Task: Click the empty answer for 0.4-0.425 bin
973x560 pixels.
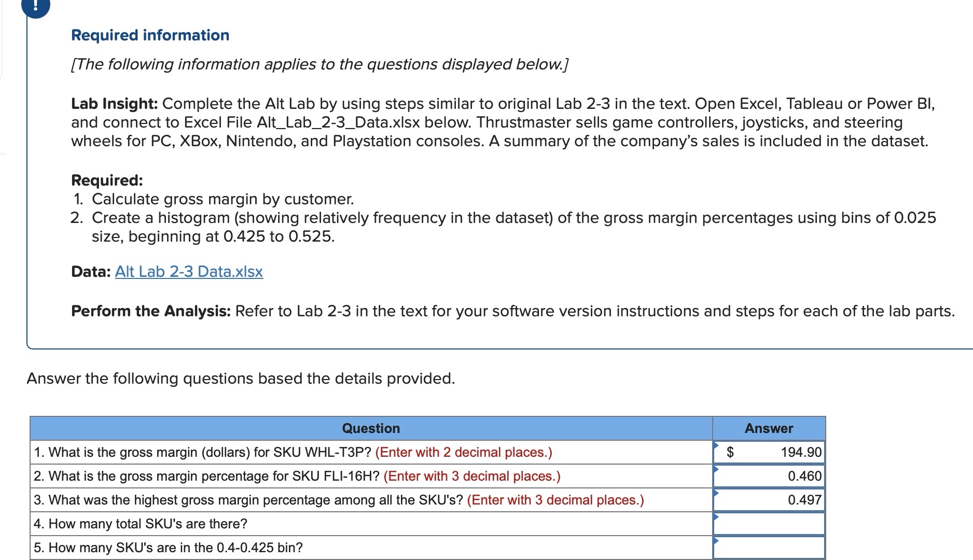Action: [x=769, y=548]
